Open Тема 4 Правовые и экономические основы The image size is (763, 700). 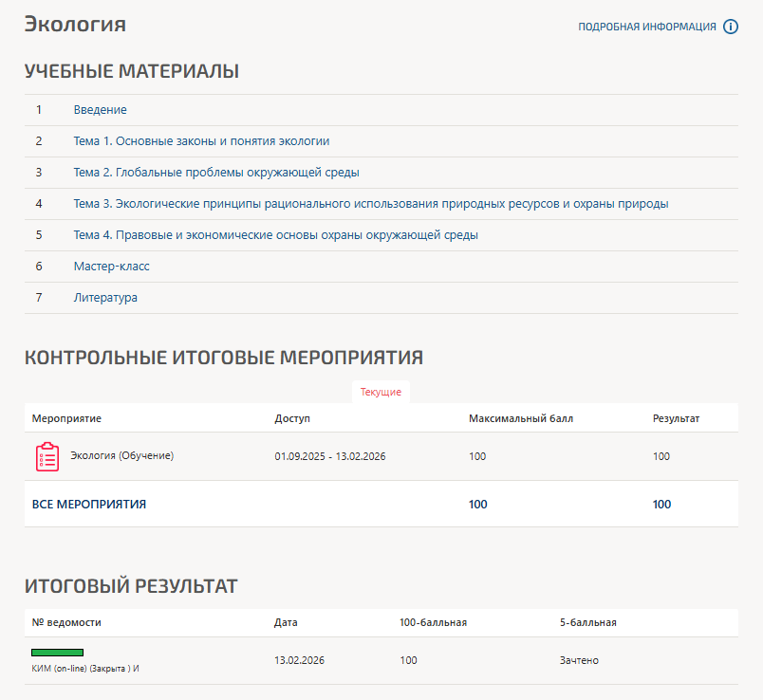(x=275, y=235)
